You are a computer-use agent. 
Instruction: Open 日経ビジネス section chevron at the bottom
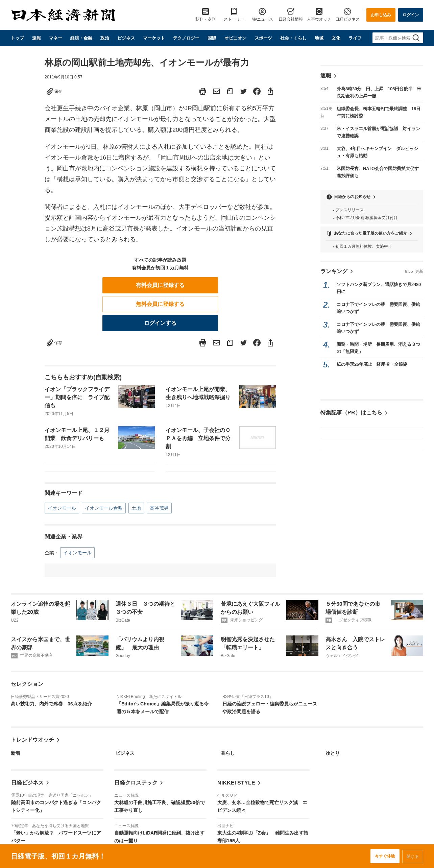pos(48,783)
